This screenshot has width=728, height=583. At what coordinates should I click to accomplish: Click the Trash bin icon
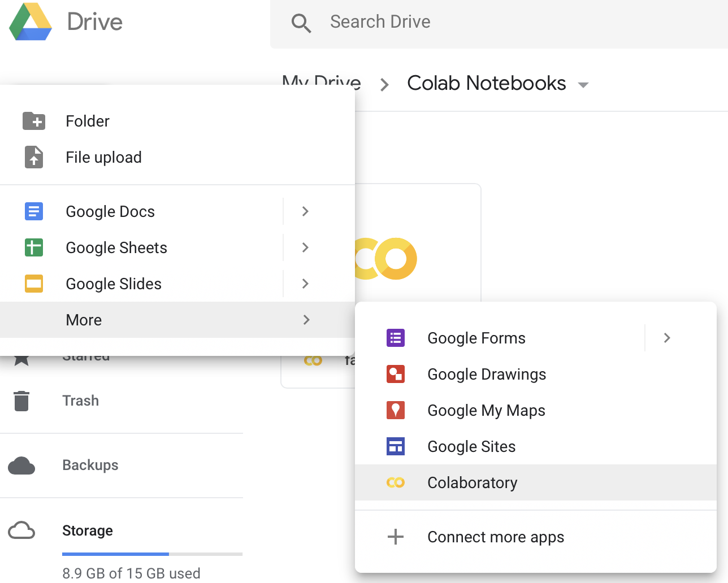pyautogui.click(x=21, y=401)
